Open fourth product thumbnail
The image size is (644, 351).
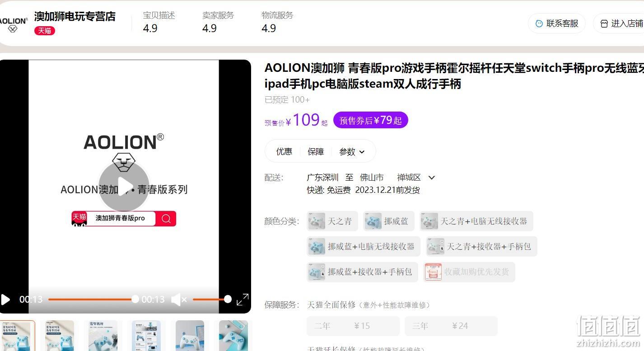click(x=146, y=336)
